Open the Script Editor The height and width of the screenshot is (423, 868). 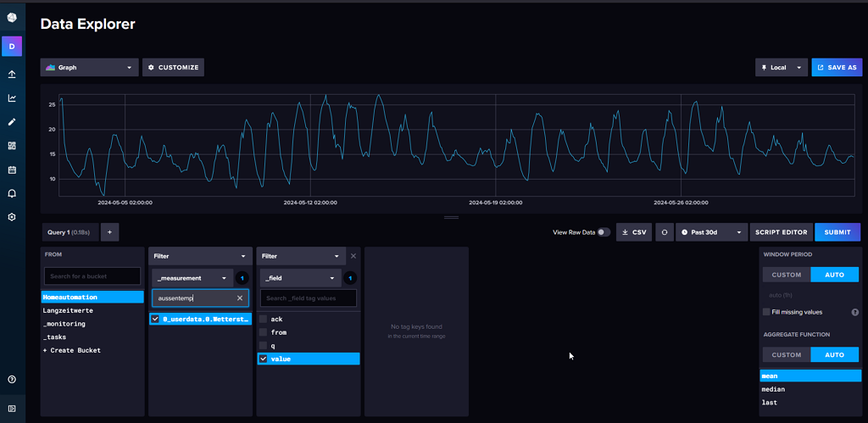(781, 232)
